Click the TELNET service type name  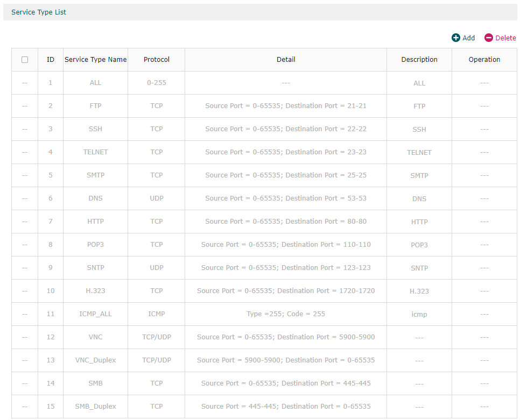point(95,152)
